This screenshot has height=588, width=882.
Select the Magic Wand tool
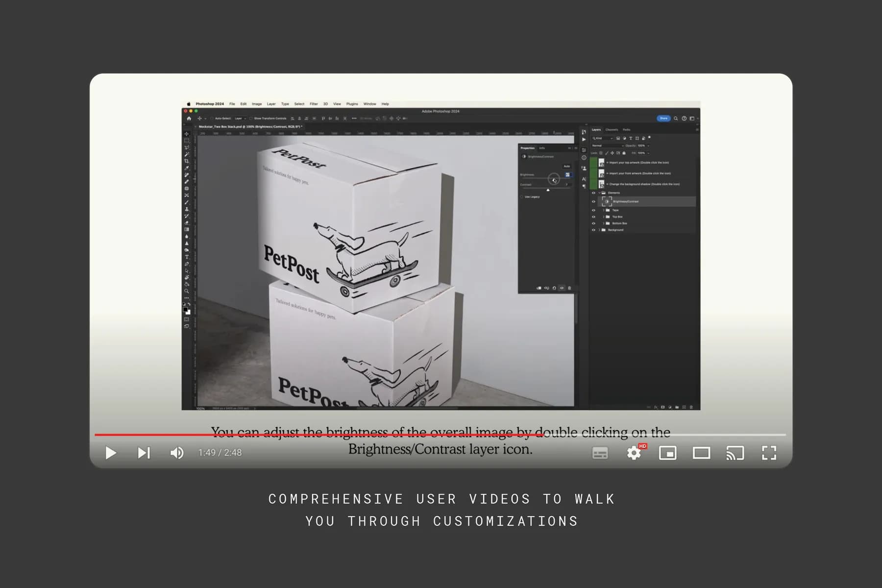click(187, 154)
